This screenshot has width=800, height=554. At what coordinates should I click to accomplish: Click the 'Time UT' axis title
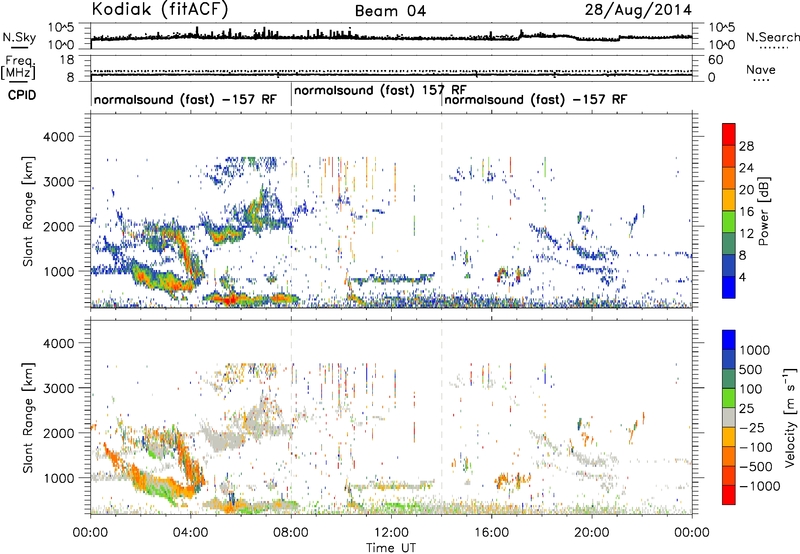click(391, 548)
